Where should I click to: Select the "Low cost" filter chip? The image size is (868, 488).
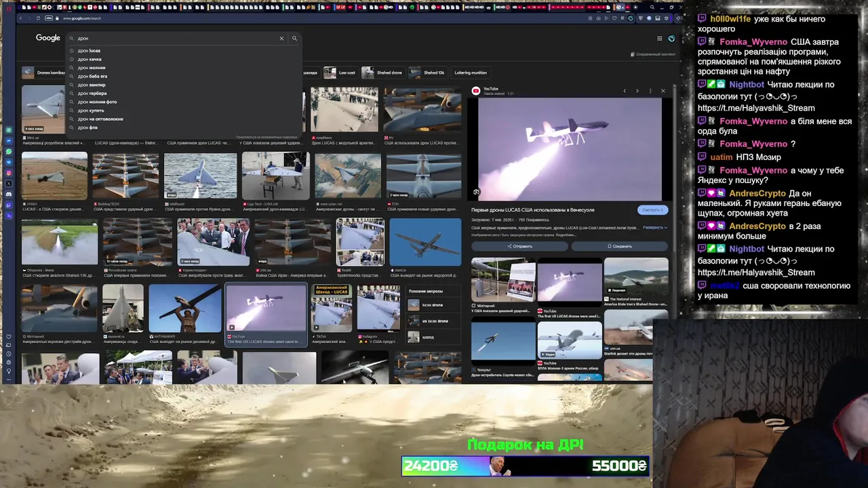tap(340, 73)
